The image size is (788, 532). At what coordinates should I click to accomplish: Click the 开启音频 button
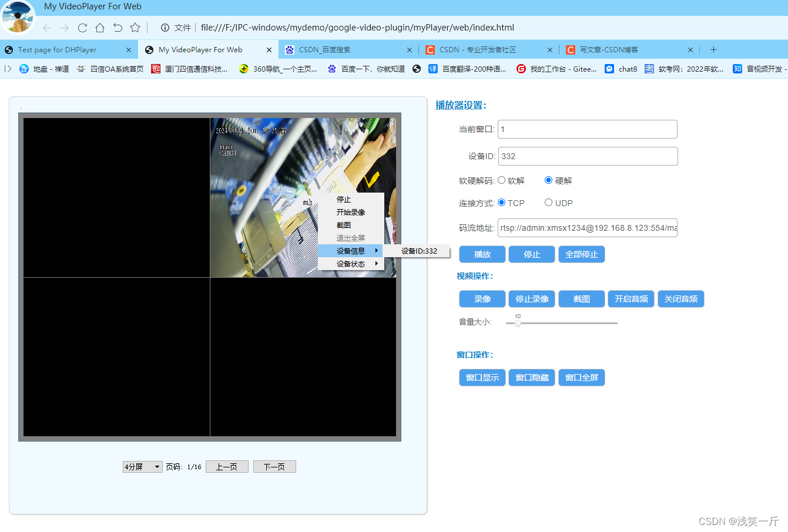coord(631,299)
